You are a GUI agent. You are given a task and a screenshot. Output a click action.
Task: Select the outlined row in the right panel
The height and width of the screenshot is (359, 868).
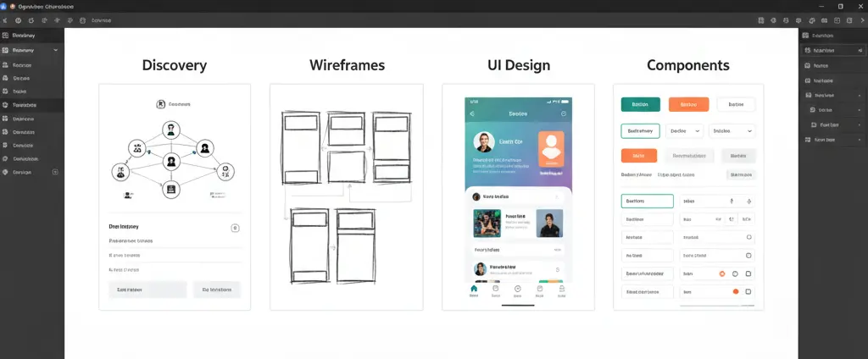click(x=833, y=50)
